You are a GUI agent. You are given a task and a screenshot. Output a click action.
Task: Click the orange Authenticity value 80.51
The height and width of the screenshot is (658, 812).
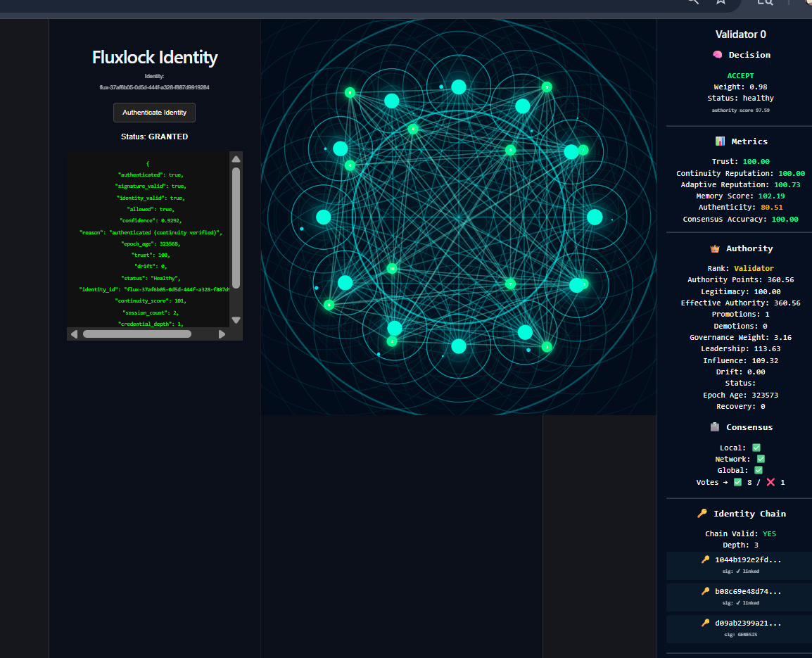772,207
